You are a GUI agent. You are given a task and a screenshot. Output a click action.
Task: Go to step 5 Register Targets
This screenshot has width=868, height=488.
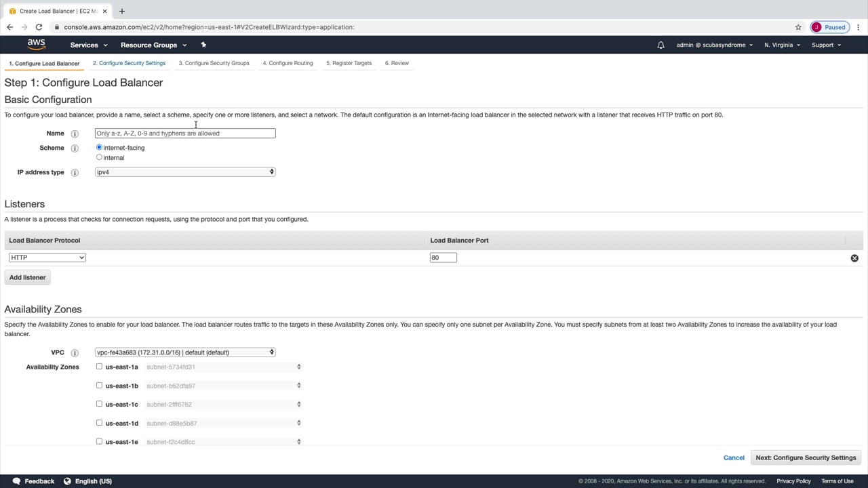point(349,63)
